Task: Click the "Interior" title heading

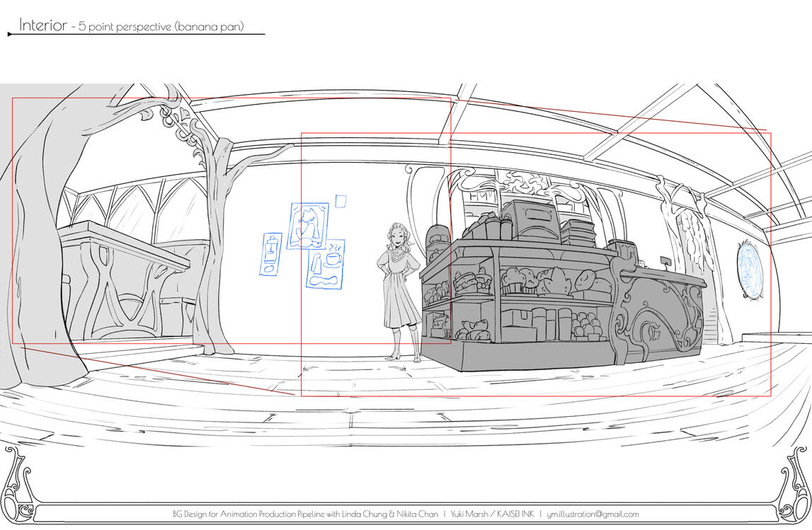Action: click(x=42, y=25)
